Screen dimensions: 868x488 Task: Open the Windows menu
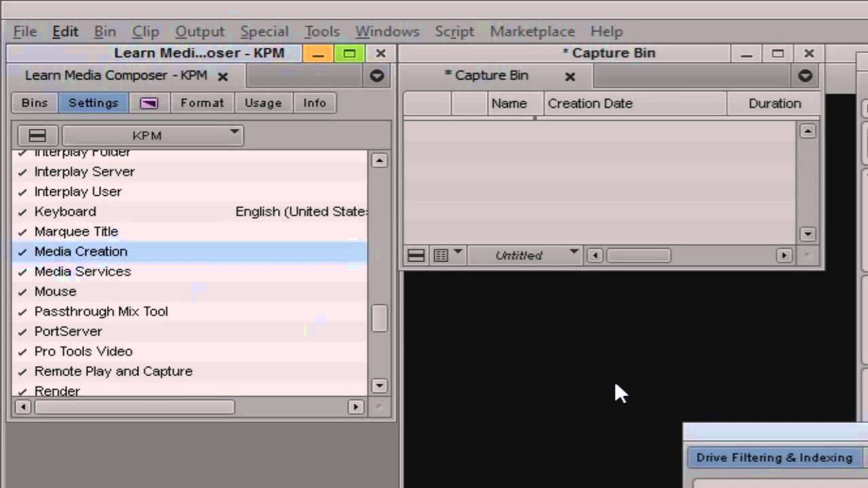pos(387,31)
